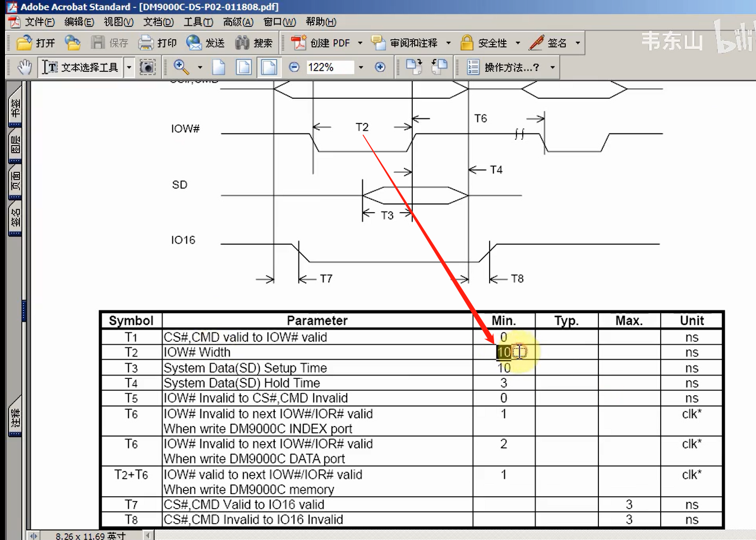Expand the text selection tool dropdown arrow
Image resolution: width=756 pixels, height=540 pixels.
(129, 67)
